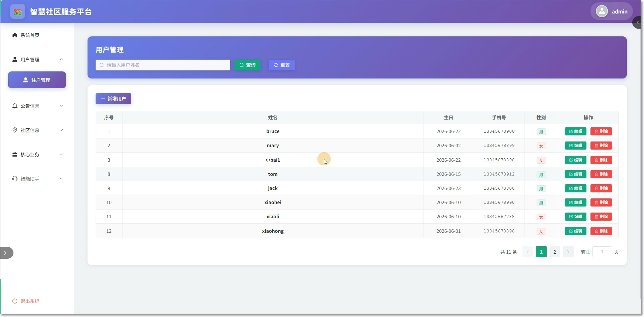Open the 智能助手 menu
This screenshot has width=644, height=317.
[x=37, y=179]
